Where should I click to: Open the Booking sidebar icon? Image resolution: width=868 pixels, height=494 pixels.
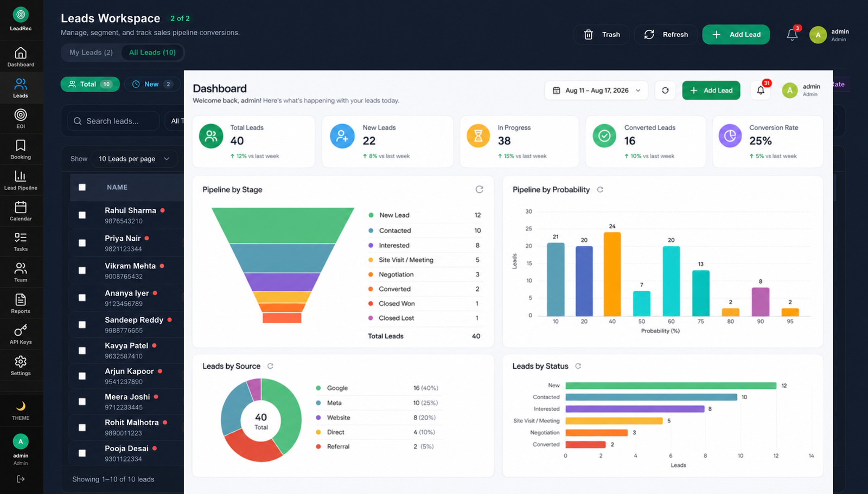(x=21, y=150)
